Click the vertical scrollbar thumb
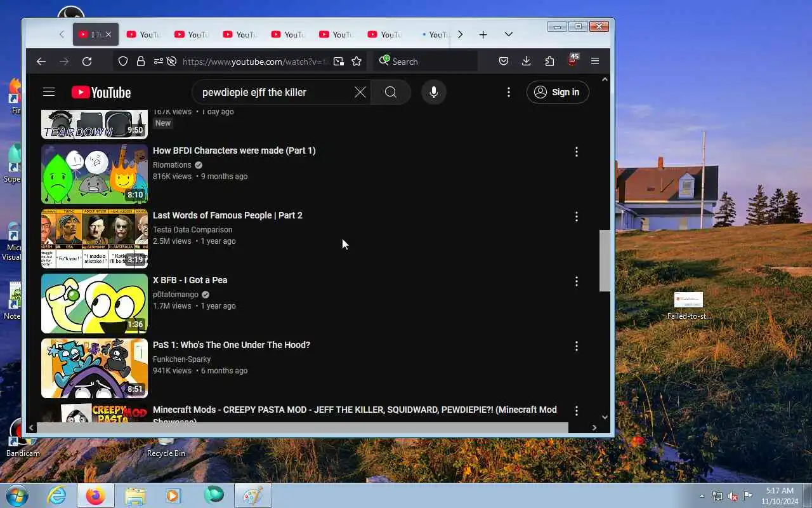This screenshot has width=812, height=508. coord(605,260)
